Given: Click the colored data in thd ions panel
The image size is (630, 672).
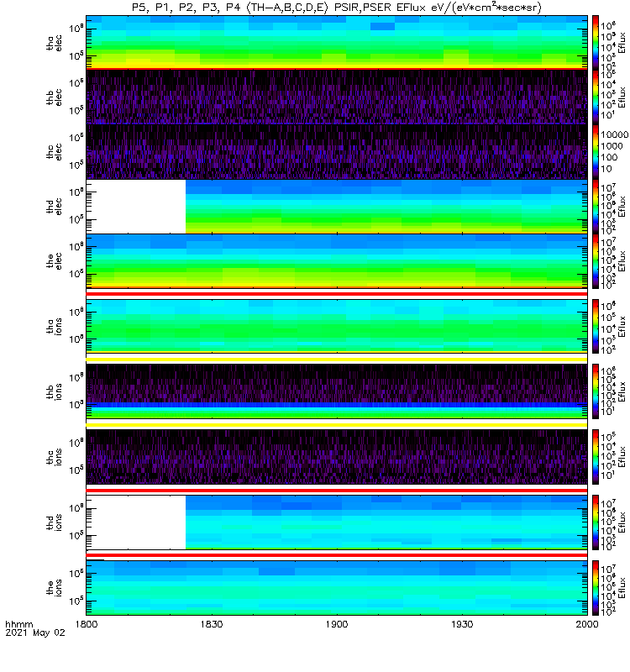Looking at the screenshot, I should tap(386, 522).
